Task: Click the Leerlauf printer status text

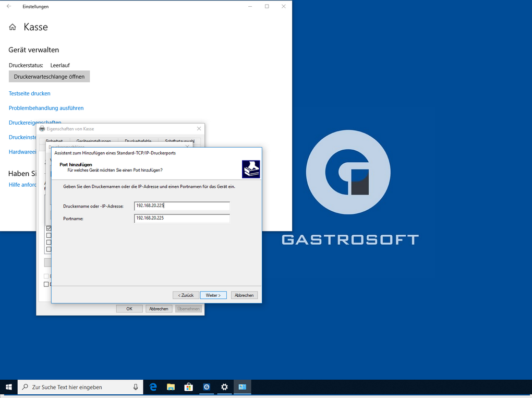Action: tap(60, 65)
